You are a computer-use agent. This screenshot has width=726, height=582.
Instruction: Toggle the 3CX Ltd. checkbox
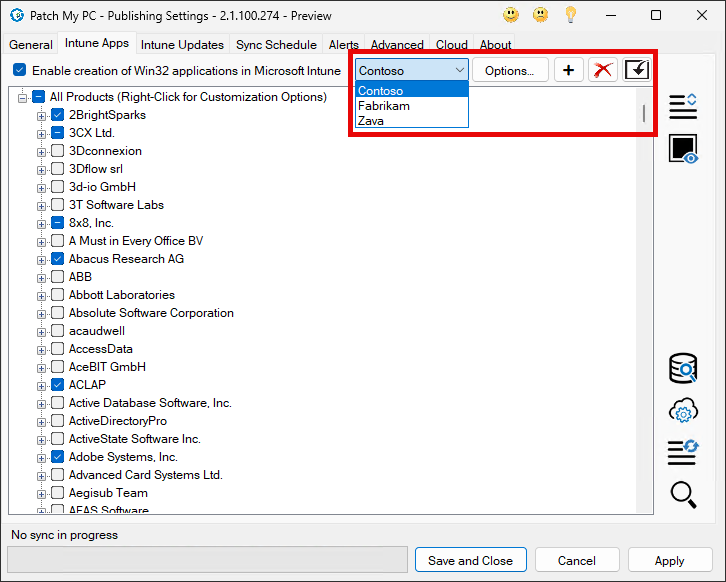pyautogui.click(x=57, y=132)
